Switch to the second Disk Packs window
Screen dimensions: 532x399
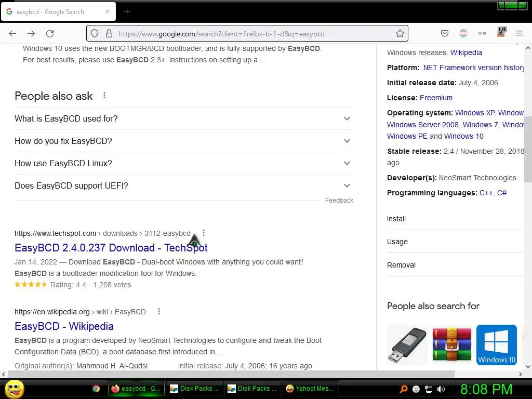coord(252,389)
